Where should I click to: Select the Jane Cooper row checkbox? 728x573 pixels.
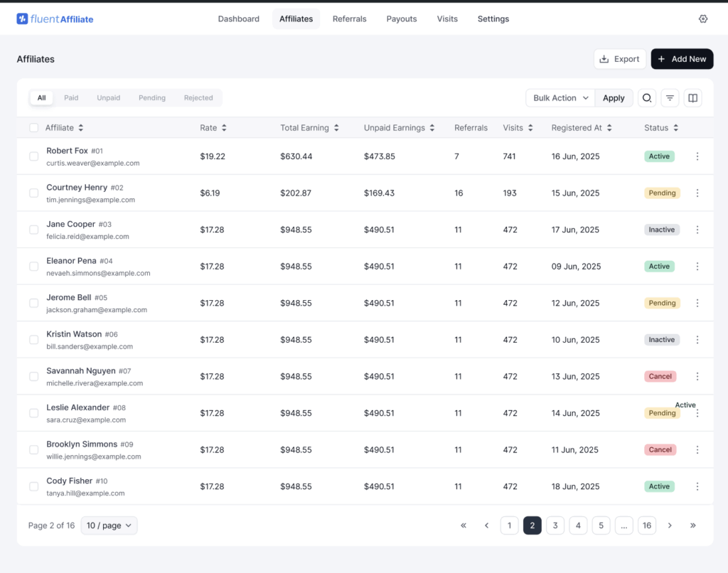[x=34, y=230]
